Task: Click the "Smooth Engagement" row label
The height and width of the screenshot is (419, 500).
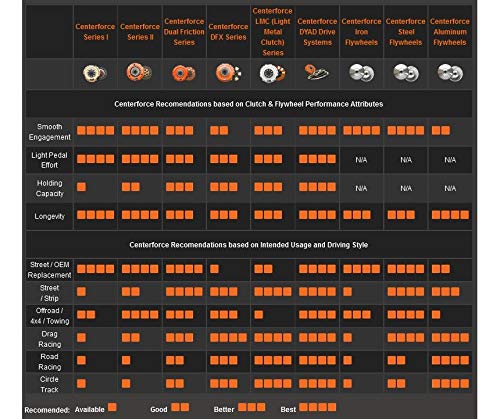Action: pyautogui.click(x=50, y=132)
